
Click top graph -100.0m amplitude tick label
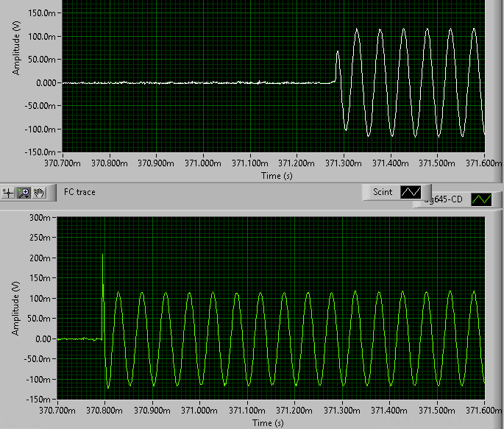pos(40,130)
